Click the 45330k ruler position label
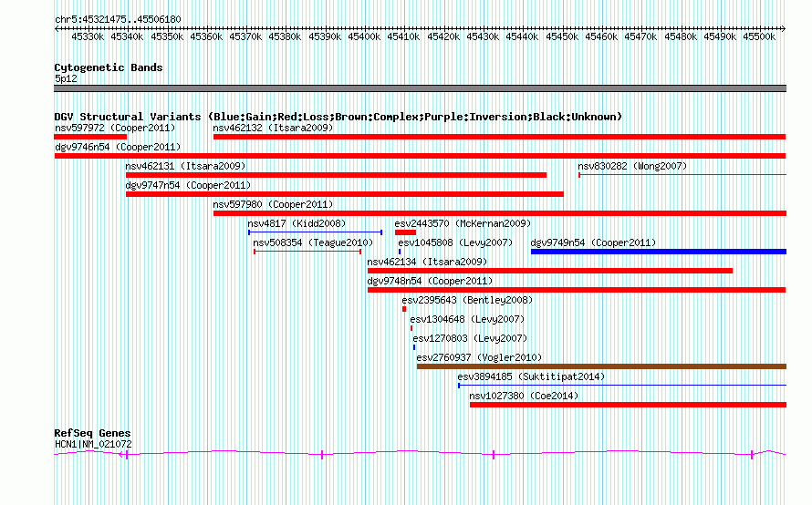This screenshot has height=505, width=812. pyautogui.click(x=88, y=36)
